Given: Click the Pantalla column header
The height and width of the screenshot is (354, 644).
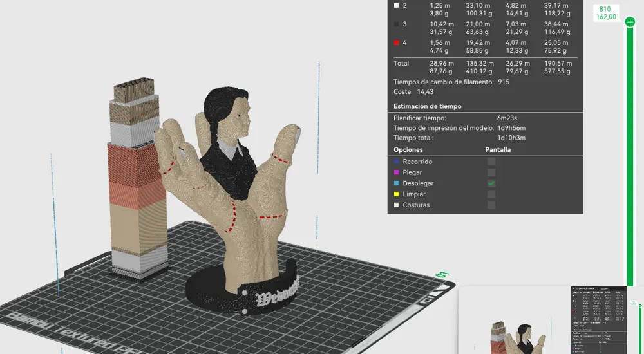Looking at the screenshot, I should point(498,150).
